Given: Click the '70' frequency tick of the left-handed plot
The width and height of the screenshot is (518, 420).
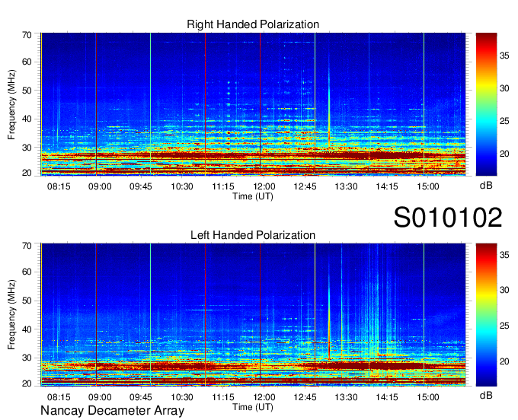Looking at the screenshot, I should (x=27, y=246).
